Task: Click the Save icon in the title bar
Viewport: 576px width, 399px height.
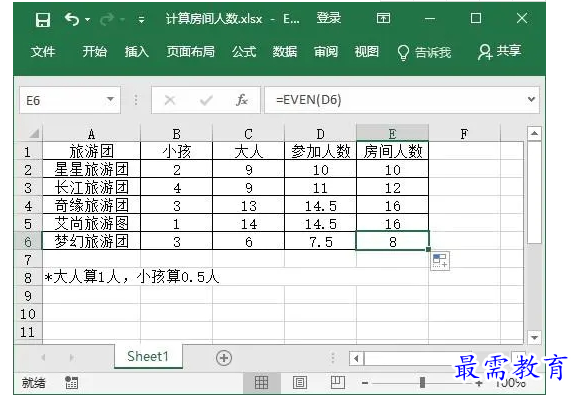Action: pos(43,19)
